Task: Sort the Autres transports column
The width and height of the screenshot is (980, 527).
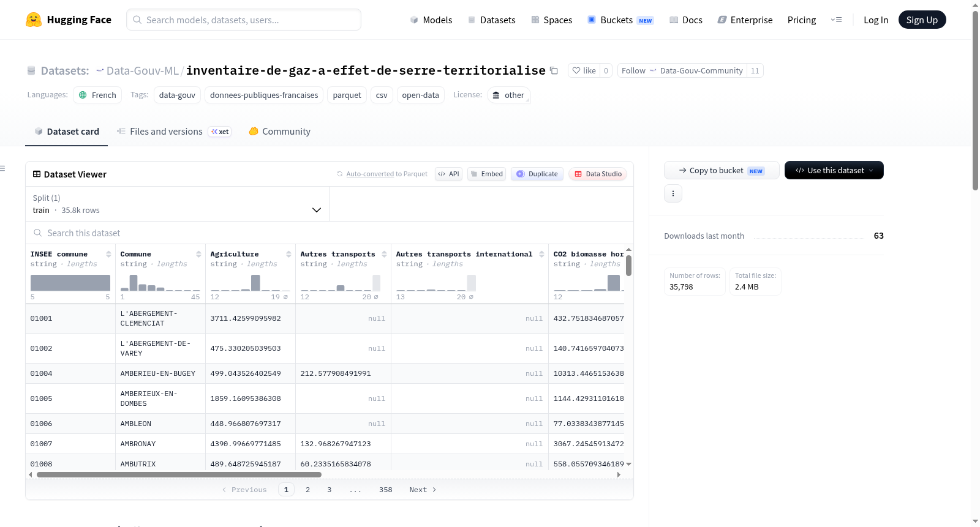Action: coord(384,254)
